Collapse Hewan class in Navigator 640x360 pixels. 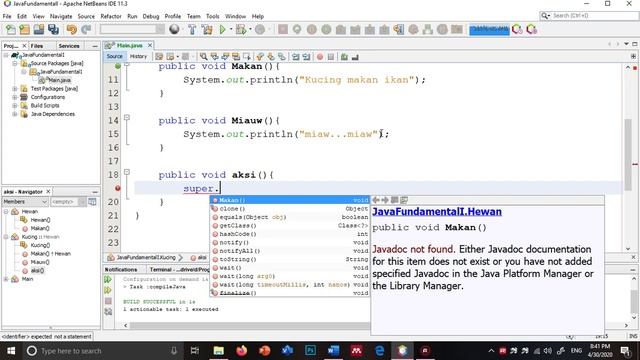coord(6,211)
